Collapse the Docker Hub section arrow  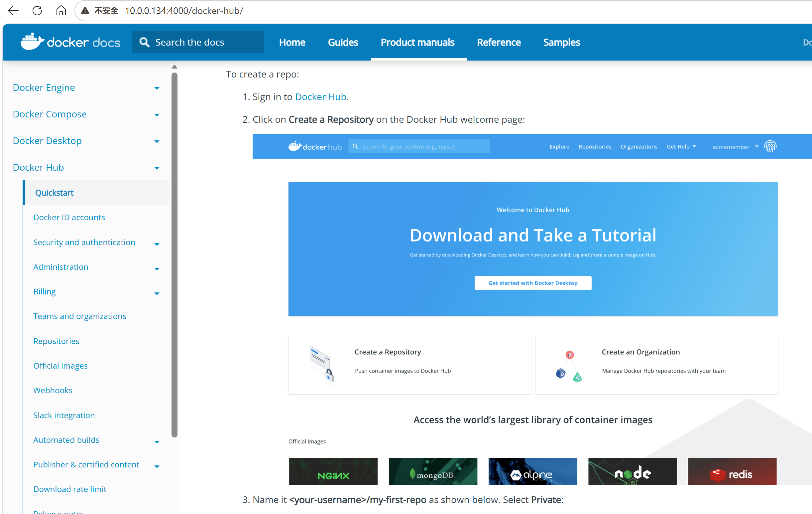click(157, 168)
